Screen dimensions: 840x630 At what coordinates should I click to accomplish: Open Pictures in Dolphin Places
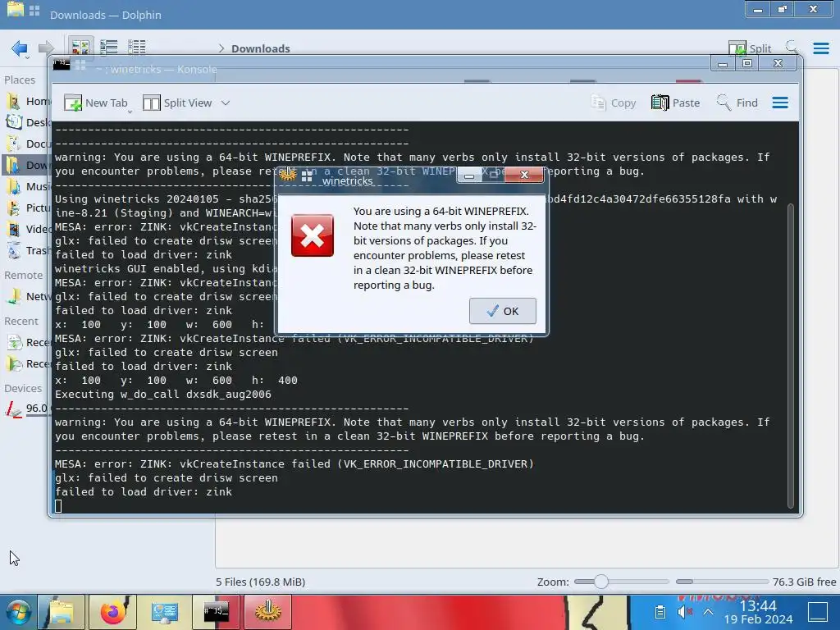[x=27, y=208]
